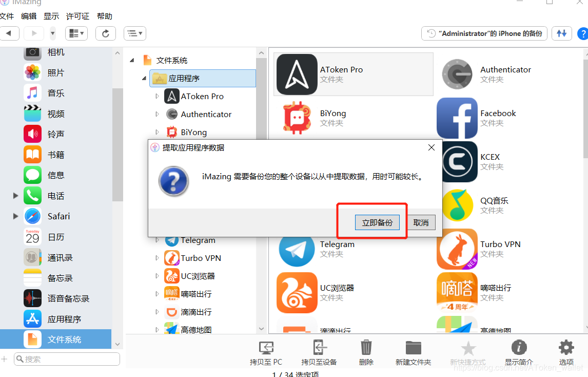Open the 显示 (View) menu
588x377 pixels.
(x=51, y=16)
